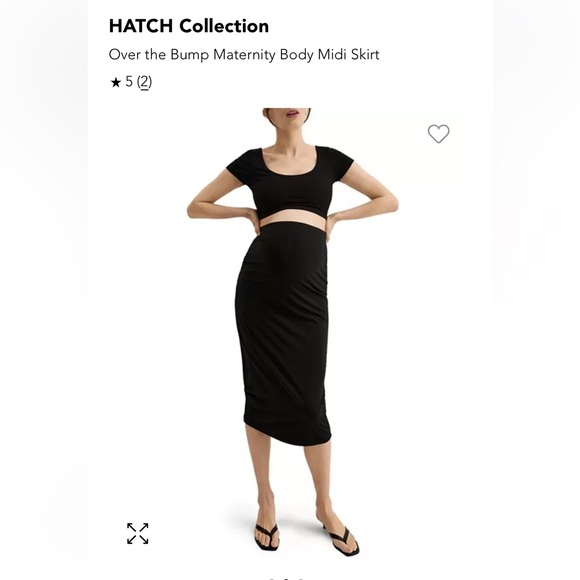This screenshot has height=580, width=580.
Task: Click the rating score of 5
Action: coord(129,81)
